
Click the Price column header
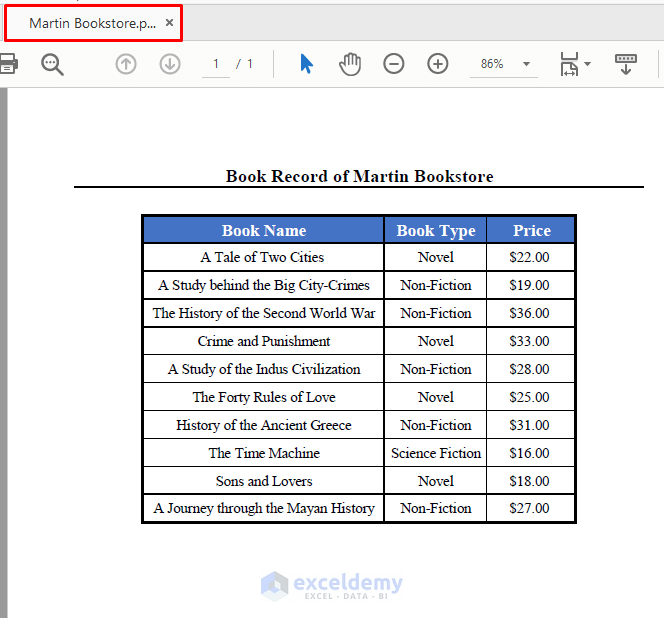pos(531,230)
